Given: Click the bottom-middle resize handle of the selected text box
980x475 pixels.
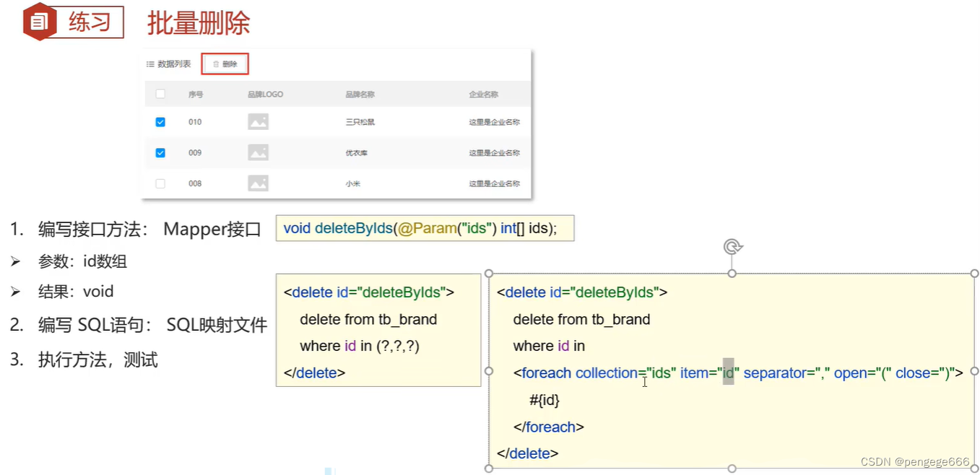Looking at the screenshot, I should point(732,469).
